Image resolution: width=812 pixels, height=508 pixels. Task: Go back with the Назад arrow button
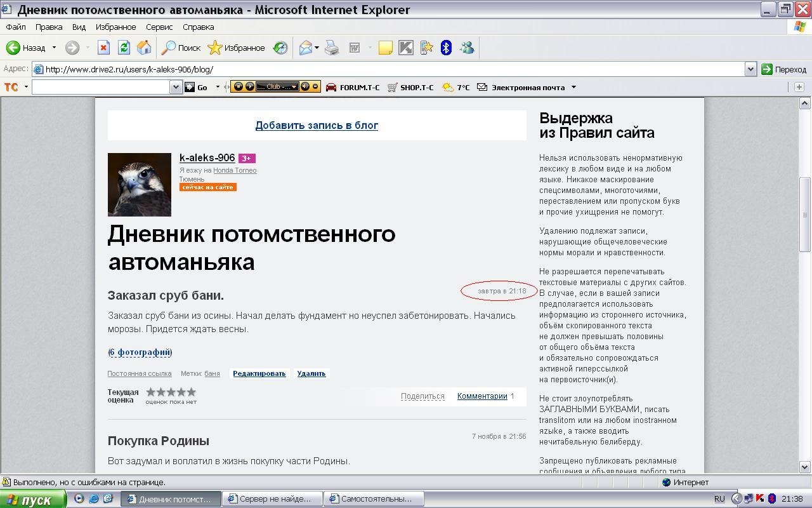coord(25,48)
